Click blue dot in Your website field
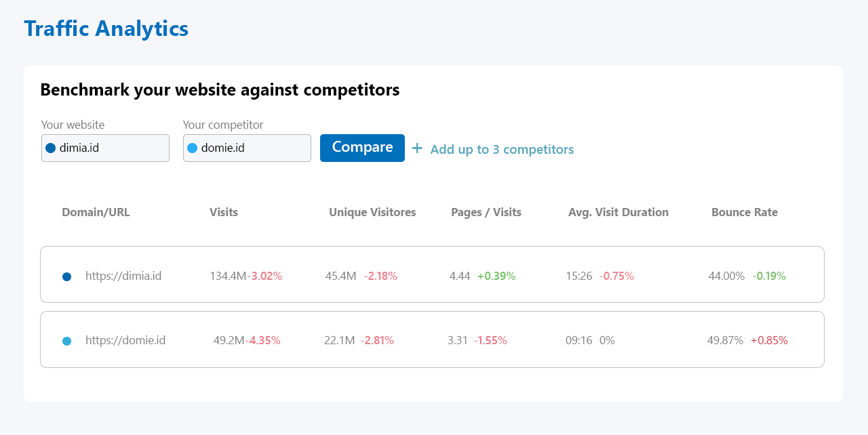 (x=51, y=148)
